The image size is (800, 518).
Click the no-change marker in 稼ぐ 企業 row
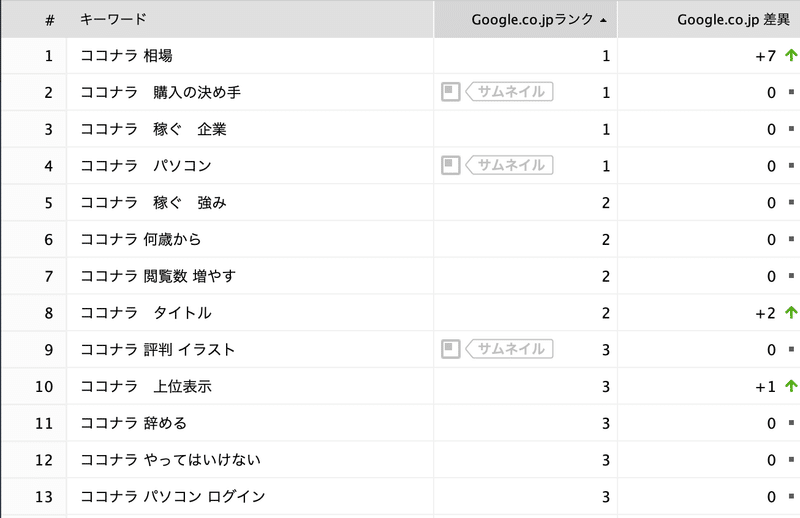(791, 129)
